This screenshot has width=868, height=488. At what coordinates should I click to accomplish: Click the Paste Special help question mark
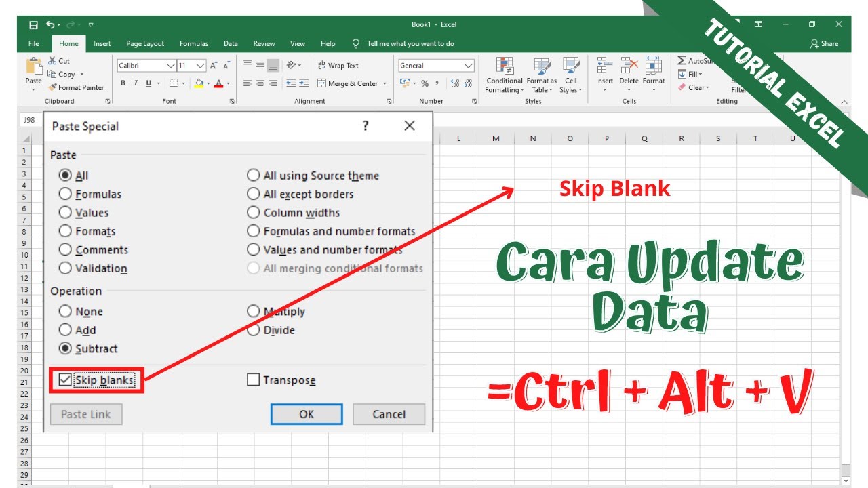(x=366, y=126)
